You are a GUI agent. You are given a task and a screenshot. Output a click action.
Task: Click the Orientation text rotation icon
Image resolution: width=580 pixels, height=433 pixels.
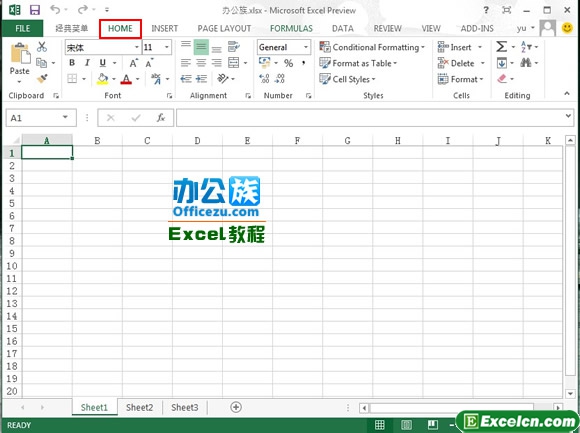(x=223, y=78)
